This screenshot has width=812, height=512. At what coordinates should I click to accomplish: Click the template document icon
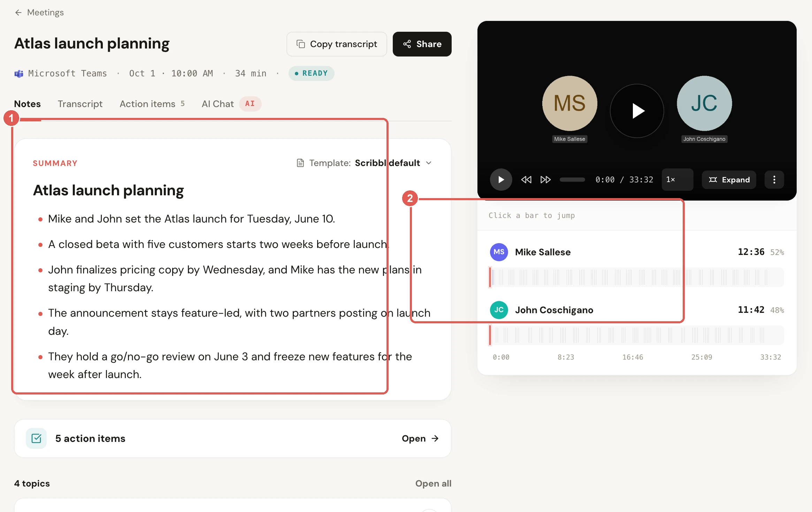click(x=300, y=163)
